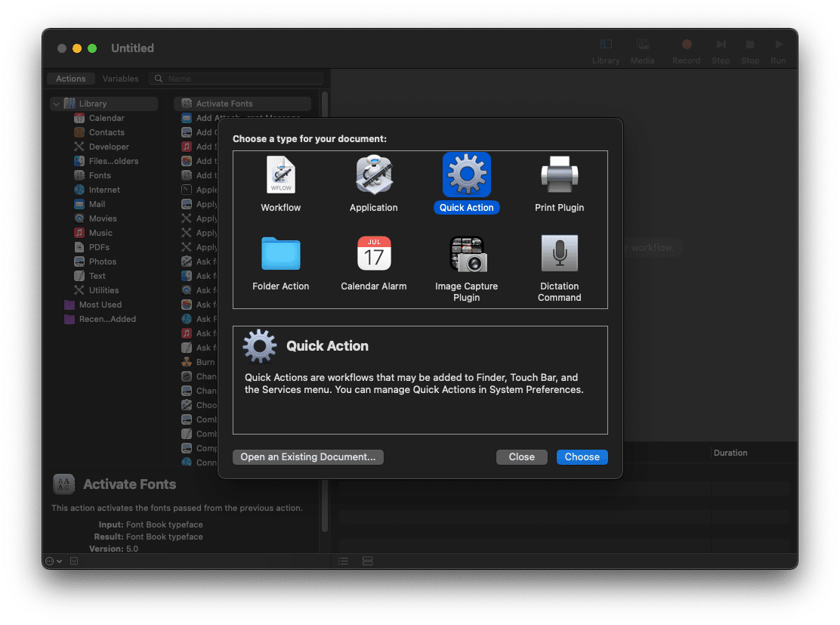Select the Recen...Added smart group
The width and height of the screenshot is (840, 625).
click(107, 319)
